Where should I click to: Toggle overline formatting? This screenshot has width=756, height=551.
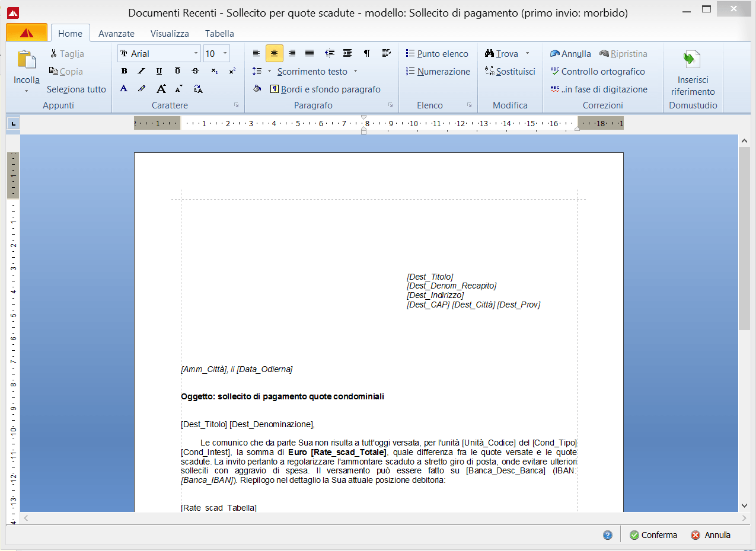pos(177,71)
